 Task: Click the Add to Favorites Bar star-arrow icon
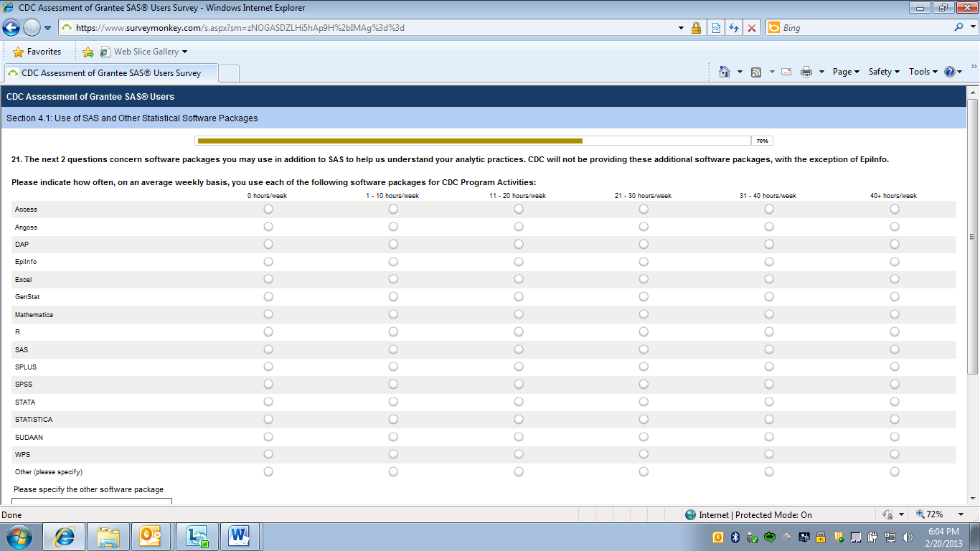tap(88, 52)
